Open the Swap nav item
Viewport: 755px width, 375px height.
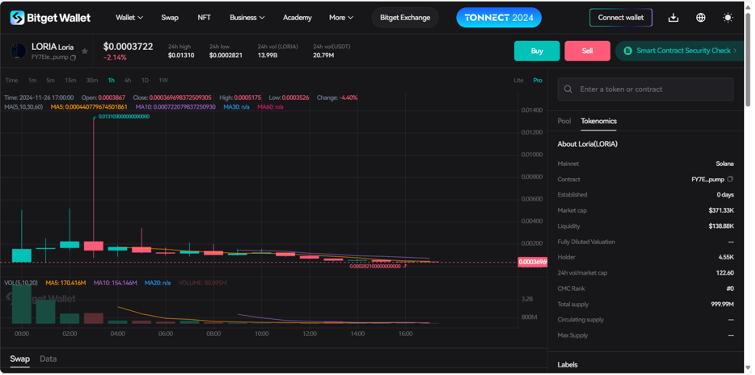coord(169,18)
